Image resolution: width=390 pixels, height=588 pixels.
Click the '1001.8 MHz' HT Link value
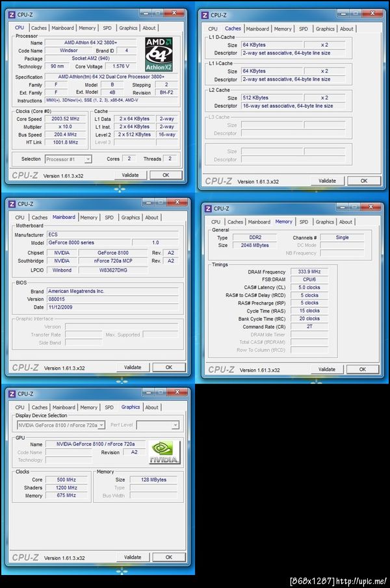[x=65, y=142]
